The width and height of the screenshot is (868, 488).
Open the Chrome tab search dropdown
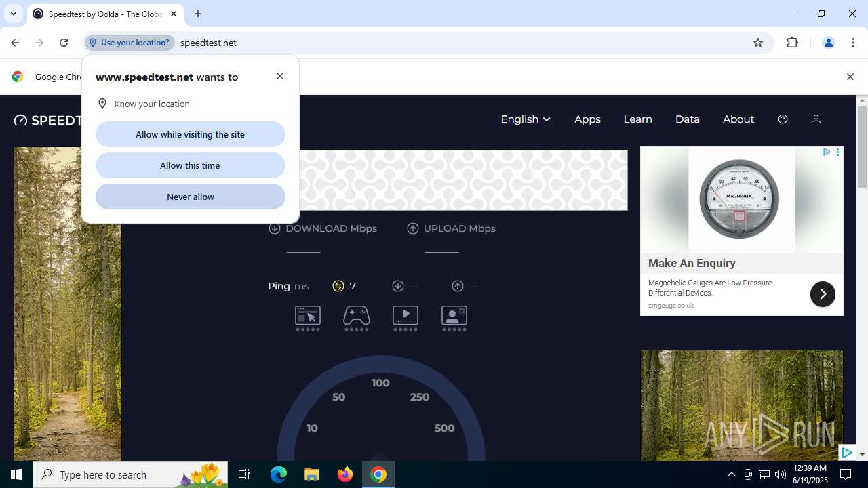click(13, 14)
